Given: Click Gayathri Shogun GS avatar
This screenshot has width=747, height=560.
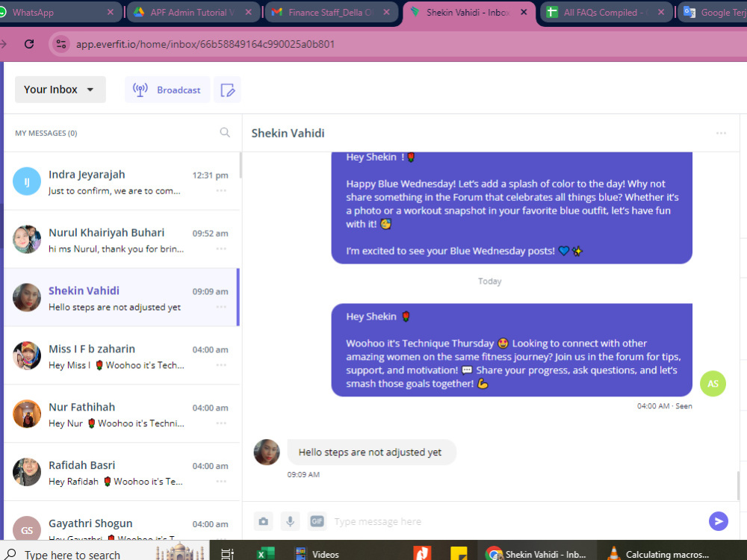Looking at the screenshot, I should (27, 529).
